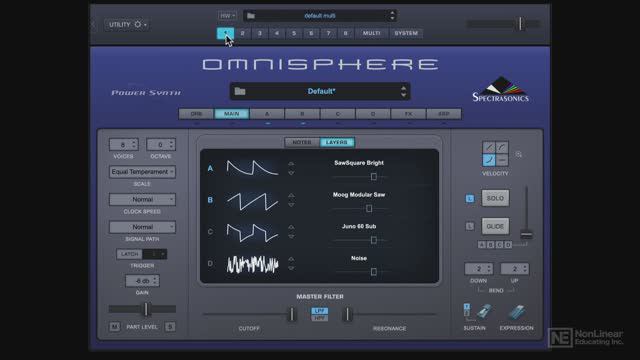Step the Gain value
The height and width of the screenshot is (360, 640).
click(155, 281)
